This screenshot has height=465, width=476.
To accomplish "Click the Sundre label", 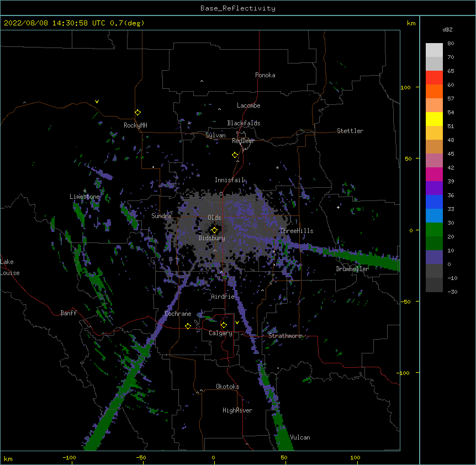I will [161, 216].
